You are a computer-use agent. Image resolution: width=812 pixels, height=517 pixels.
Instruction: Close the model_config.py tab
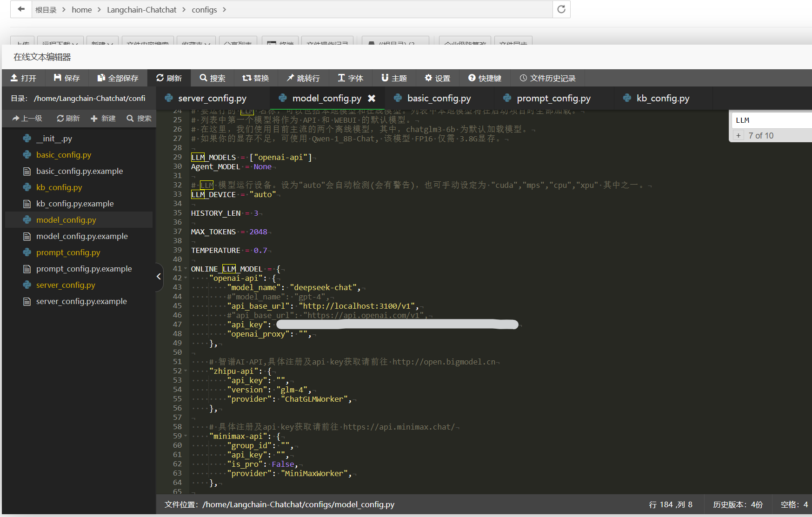tap(372, 98)
